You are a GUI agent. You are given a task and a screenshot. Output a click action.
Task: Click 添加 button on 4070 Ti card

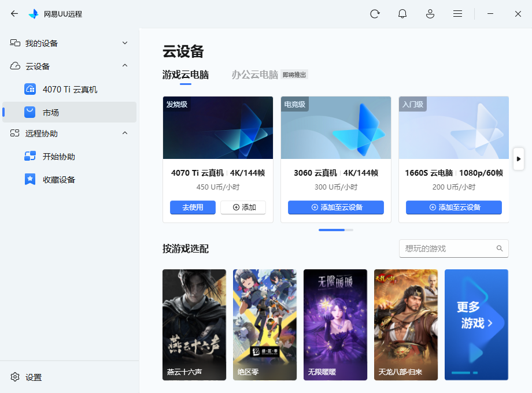click(243, 207)
